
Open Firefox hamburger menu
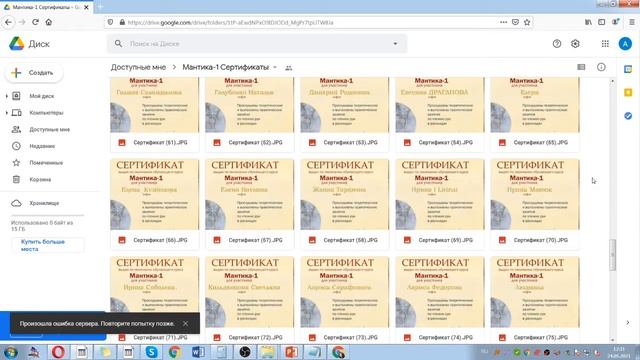(632, 22)
